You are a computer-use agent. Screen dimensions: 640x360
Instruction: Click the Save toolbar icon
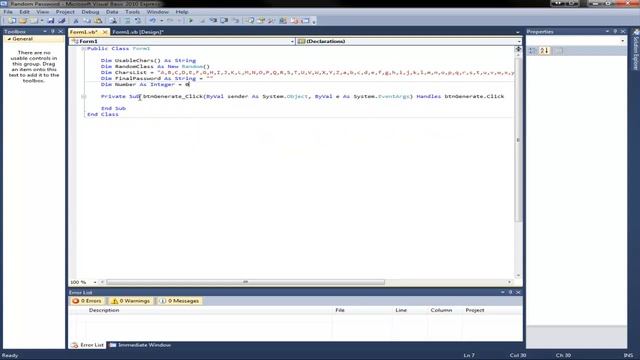pyautogui.click(x=51, y=20)
